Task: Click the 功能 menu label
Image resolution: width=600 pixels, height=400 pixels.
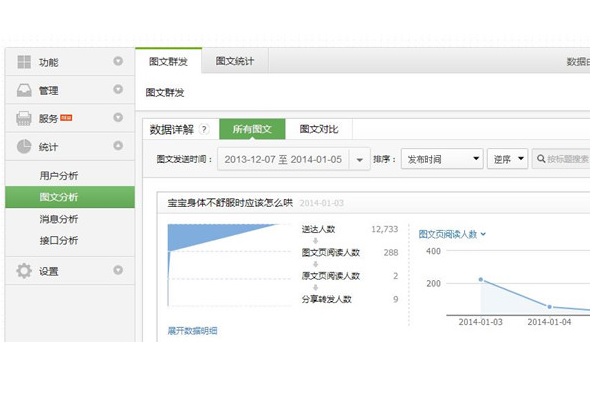Action: 49,62
